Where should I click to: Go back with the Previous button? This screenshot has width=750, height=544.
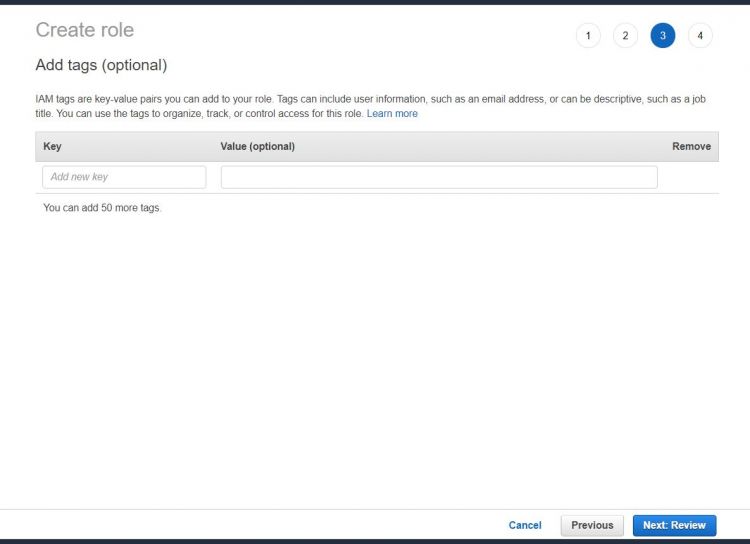point(592,525)
